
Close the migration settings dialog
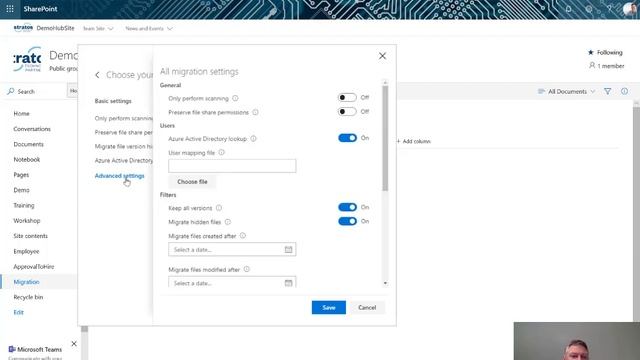(382, 56)
